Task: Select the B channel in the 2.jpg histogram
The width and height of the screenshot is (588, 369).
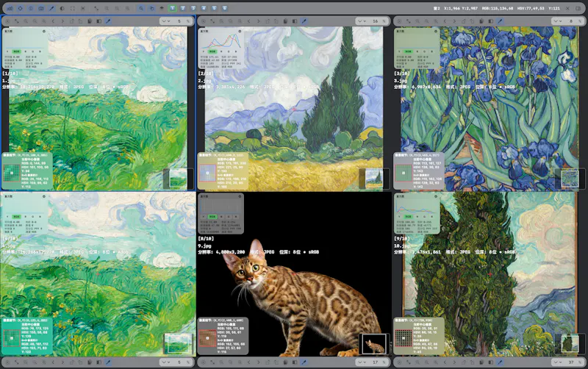Action: tap(236, 51)
